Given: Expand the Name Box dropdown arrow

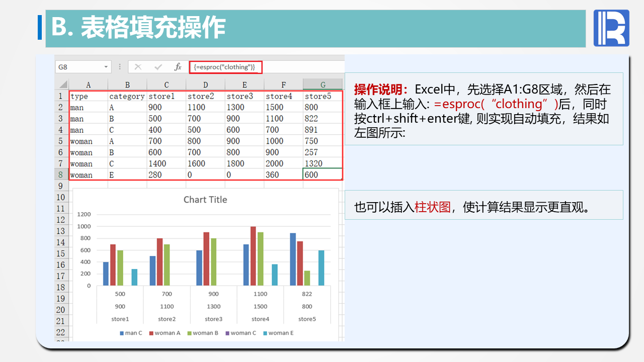Looking at the screenshot, I should (106, 67).
